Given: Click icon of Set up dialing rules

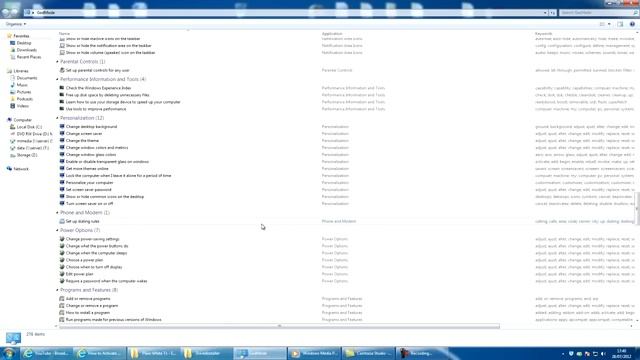Looking at the screenshot, I should pos(62,221).
